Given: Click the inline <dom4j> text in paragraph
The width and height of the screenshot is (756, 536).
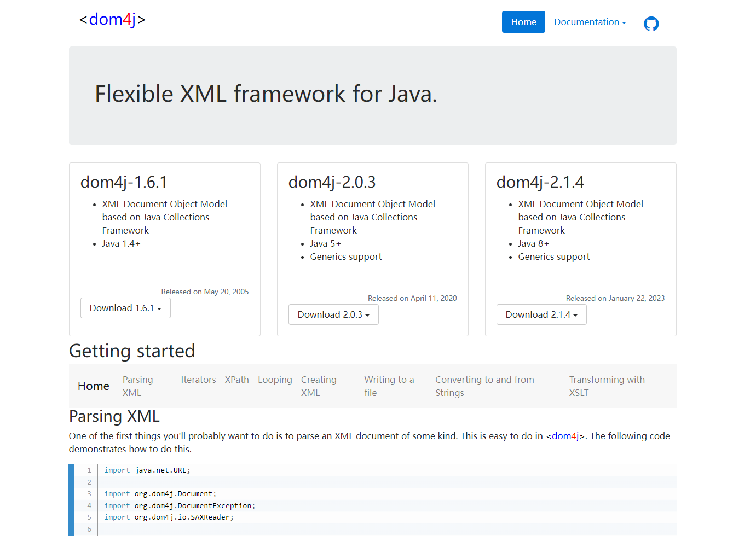Looking at the screenshot, I should click(565, 436).
